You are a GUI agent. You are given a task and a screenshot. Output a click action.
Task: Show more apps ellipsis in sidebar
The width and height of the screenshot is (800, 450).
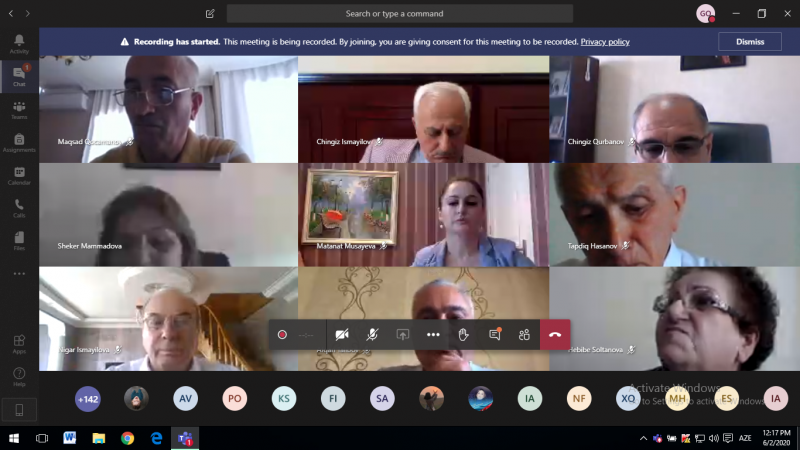click(x=19, y=274)
